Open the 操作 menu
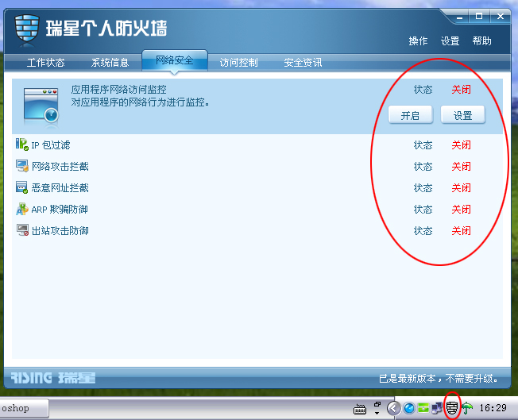 click(x=418, y=41)
